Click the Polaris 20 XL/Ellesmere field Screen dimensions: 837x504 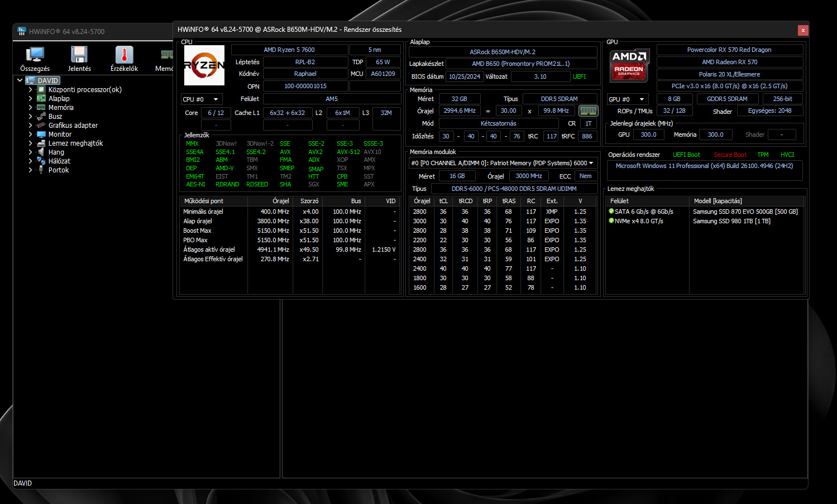pyautogui.click(x=729, y=74)
